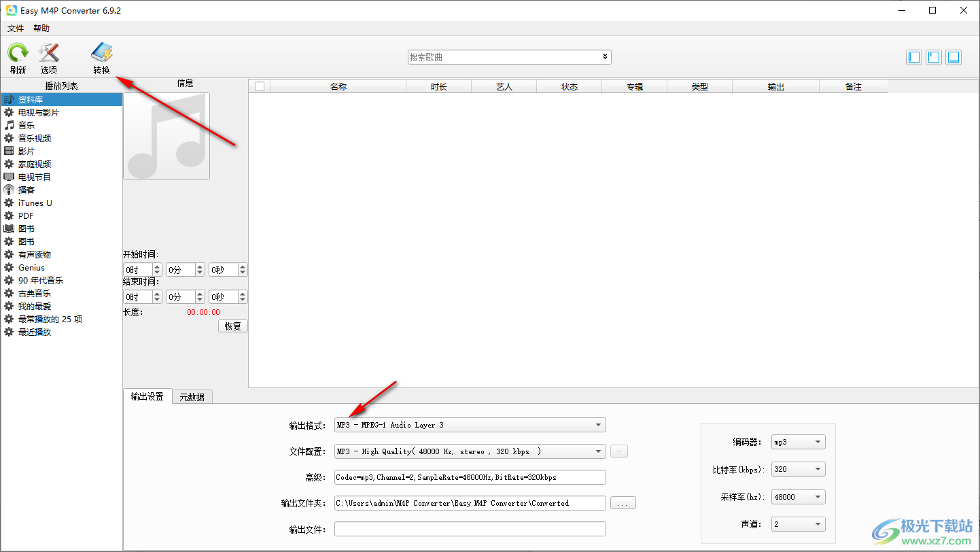Screen dimensions: 980x552
Task: Open PDF playlist
Action: (62, 215)
